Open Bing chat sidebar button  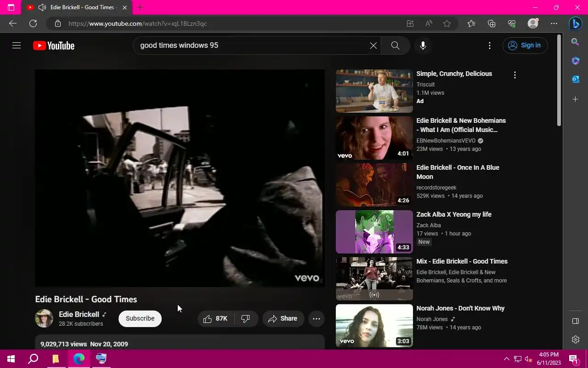point(576,23)
